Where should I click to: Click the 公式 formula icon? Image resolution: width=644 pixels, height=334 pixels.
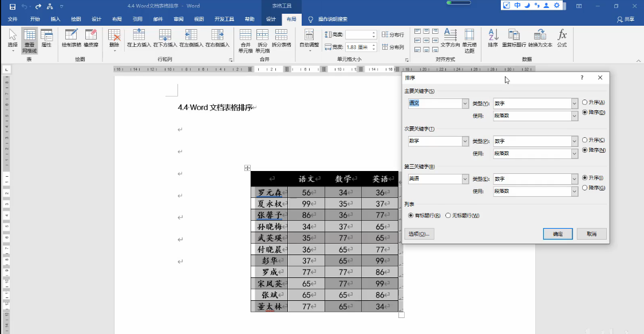click(x=562, y=38)
